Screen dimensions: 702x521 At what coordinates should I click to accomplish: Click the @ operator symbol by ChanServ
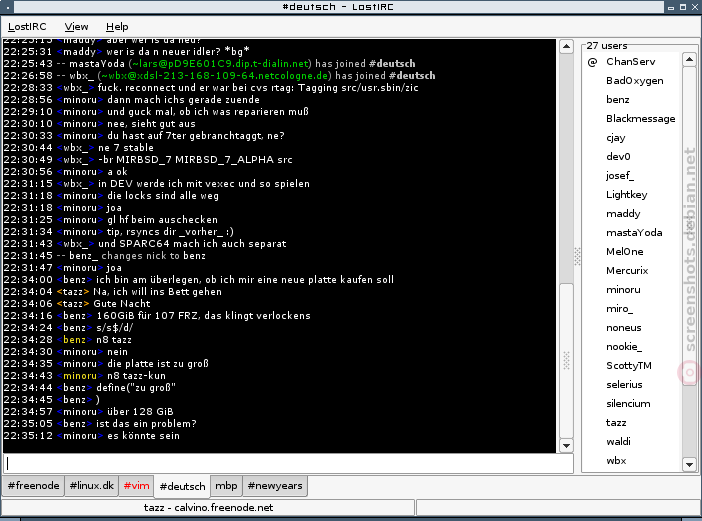pos(592,62)
